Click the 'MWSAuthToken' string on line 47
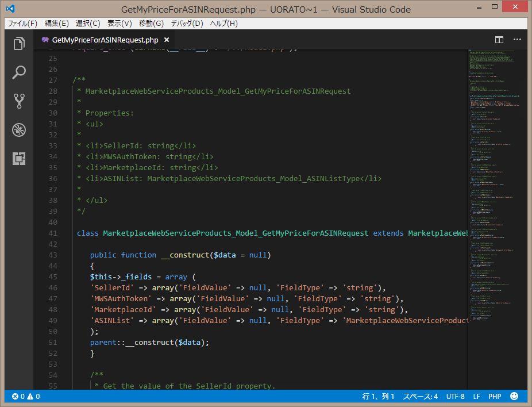532x407 pixels. click(x=121, y=299)
